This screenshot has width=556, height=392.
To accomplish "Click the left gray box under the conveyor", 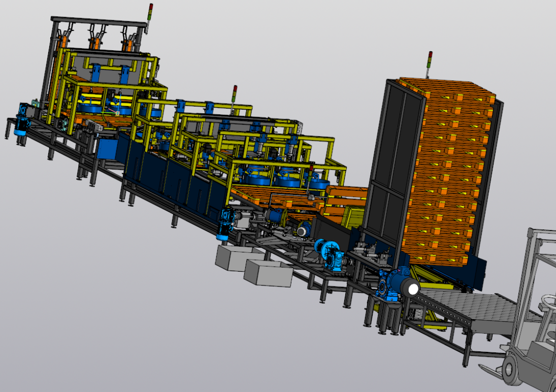I will (x=233, y=257).
